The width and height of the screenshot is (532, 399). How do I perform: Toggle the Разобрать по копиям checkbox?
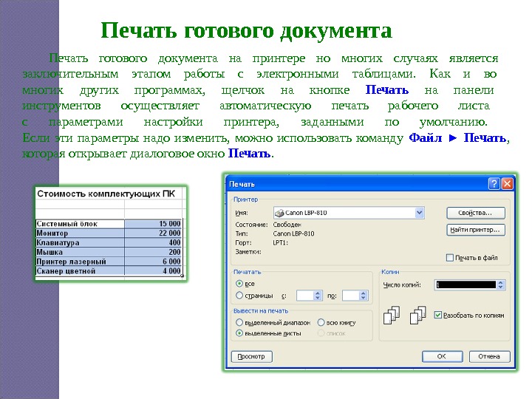(x=438, y=316)
